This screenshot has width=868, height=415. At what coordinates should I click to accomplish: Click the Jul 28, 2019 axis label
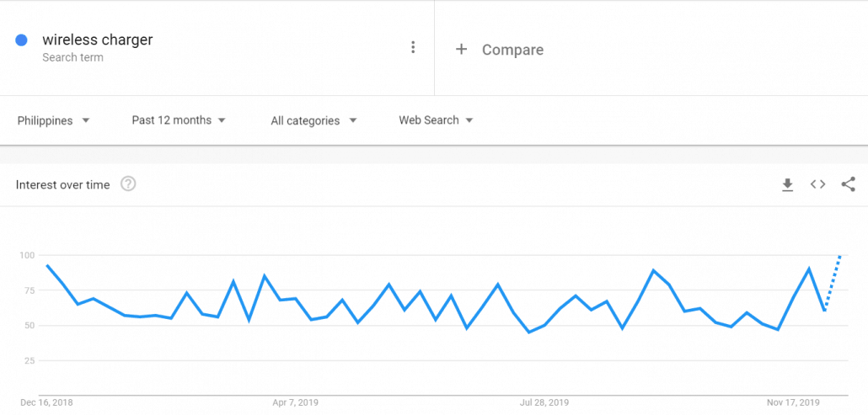point(544,402)
